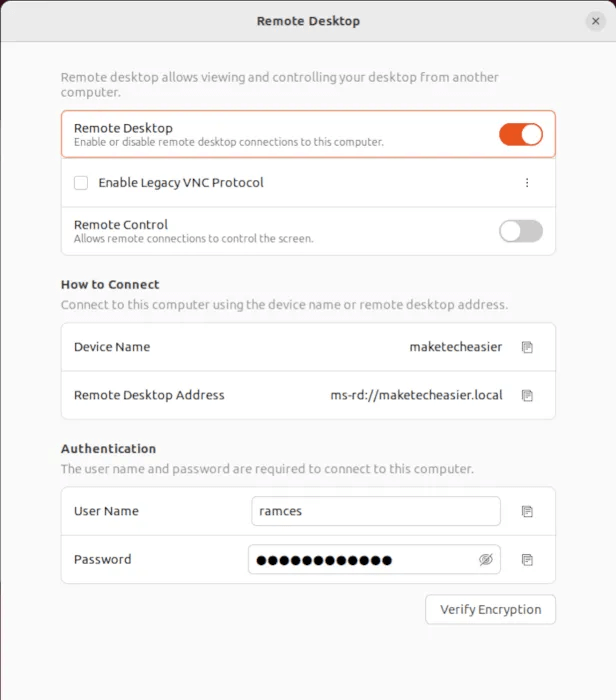Click the Remote Desktop row title text
Viewport: 616px width, 700px height.
point(123,128)
